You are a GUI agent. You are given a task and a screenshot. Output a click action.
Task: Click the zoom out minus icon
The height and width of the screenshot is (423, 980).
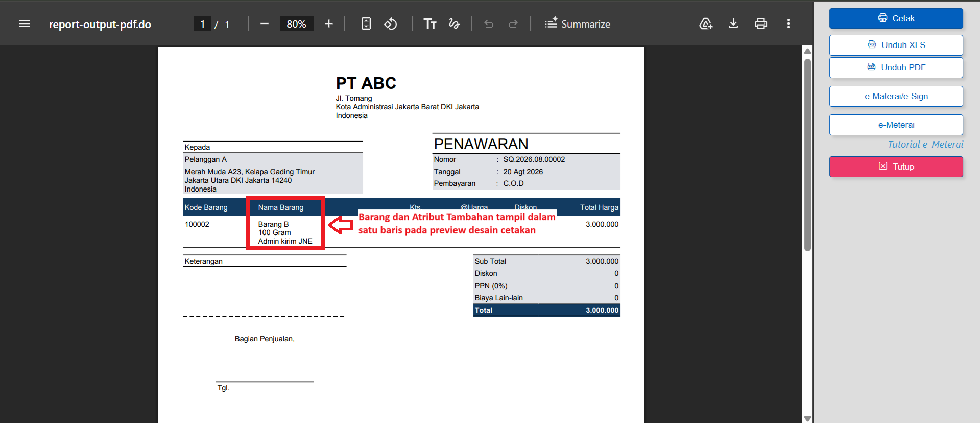point(265,24)
